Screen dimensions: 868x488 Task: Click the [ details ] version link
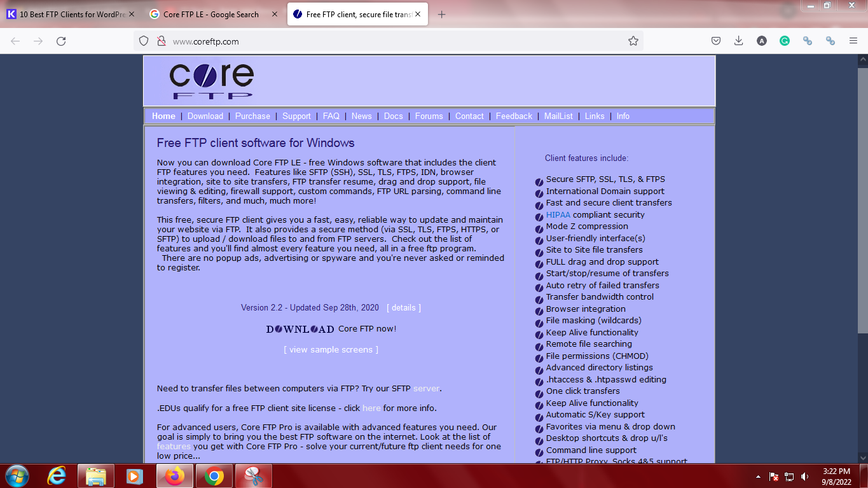pyautogui.click(x=404, y=307)
